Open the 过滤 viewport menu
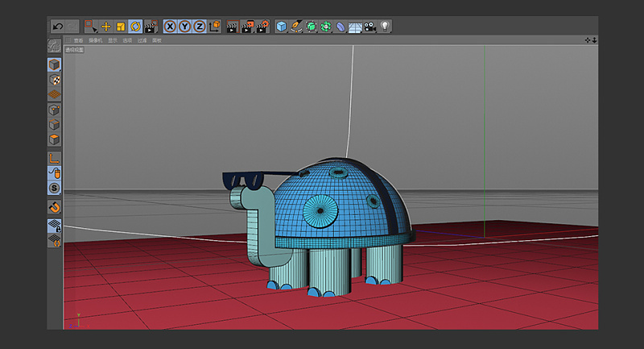The height and width of the screenshot is (349, 644). [x=142, y=40]
